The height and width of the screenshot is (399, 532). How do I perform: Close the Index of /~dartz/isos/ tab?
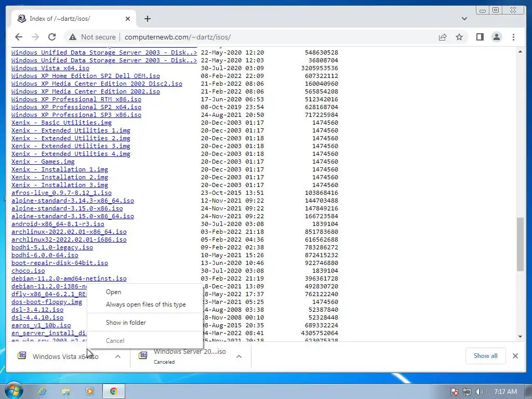point(128,19)
